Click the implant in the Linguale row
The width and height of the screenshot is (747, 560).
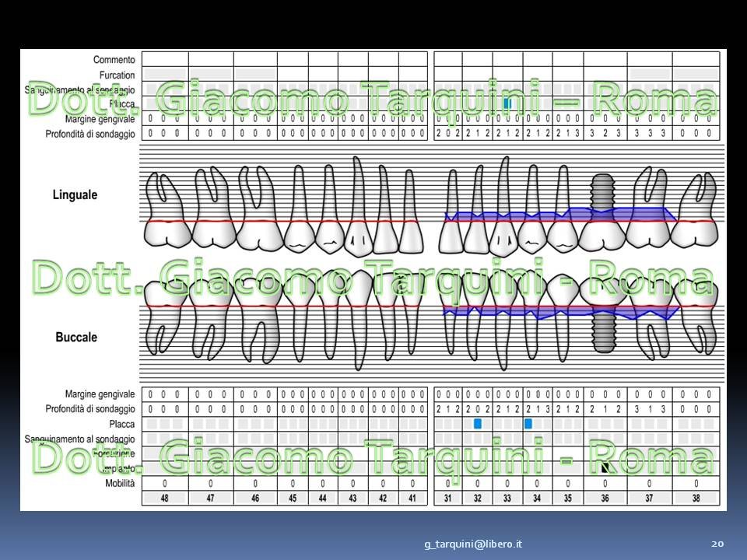602,211
